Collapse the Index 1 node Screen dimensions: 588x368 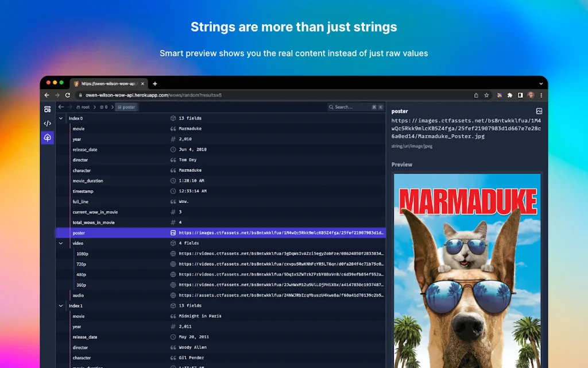[60, 305]
